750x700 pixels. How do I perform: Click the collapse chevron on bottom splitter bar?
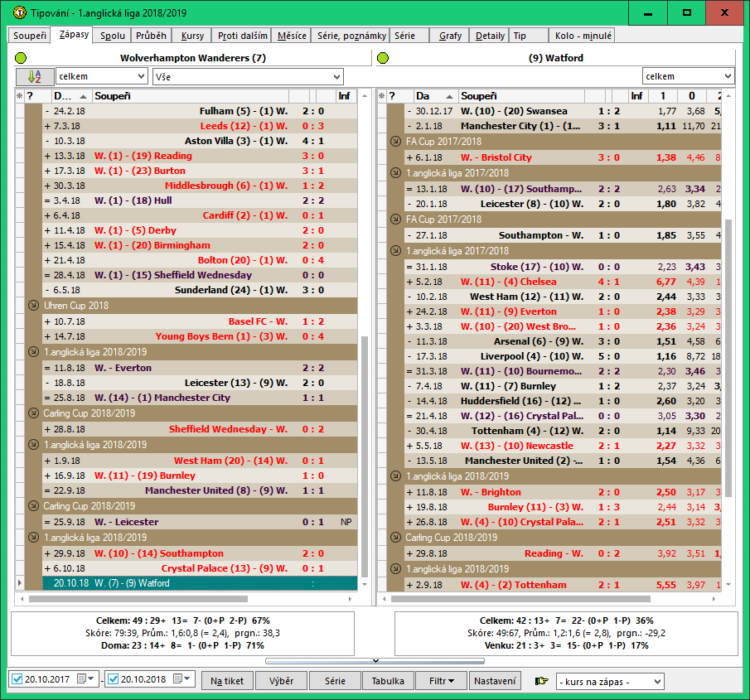click(x=375, y=661)
